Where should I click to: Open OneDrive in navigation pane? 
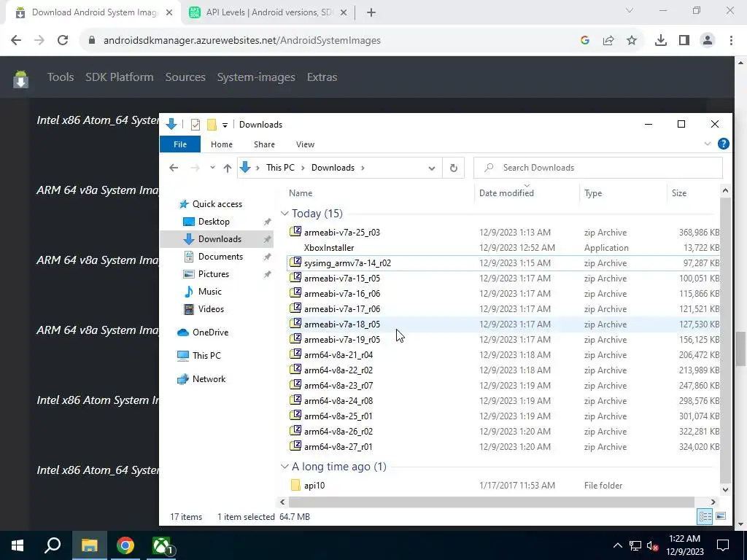coord(210,332)
